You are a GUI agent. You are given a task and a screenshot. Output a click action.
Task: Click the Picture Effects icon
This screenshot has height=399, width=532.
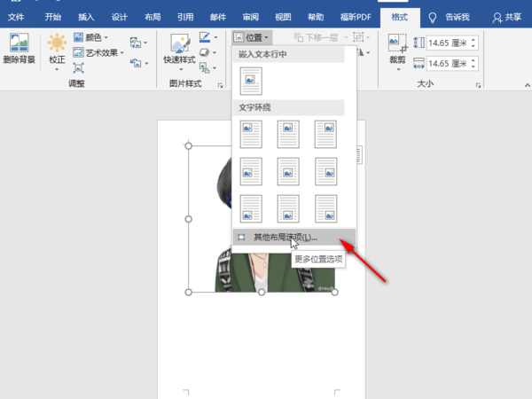(204, 52)
